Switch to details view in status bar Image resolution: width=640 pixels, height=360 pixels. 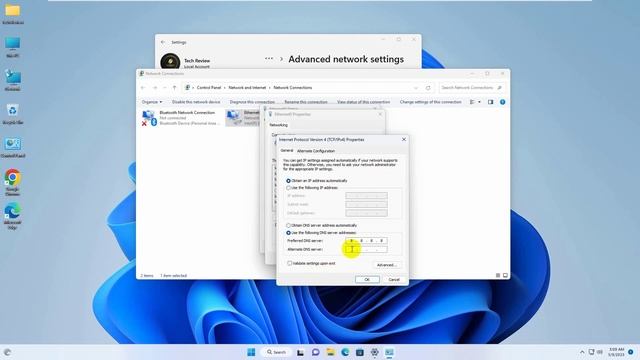tap(498, 276)
